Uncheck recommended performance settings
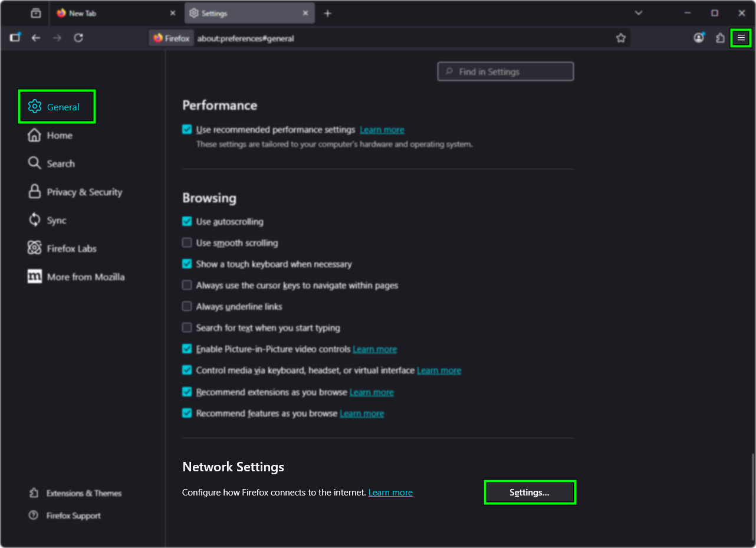Screen dimensions: 756x548 tap(187, 129)
